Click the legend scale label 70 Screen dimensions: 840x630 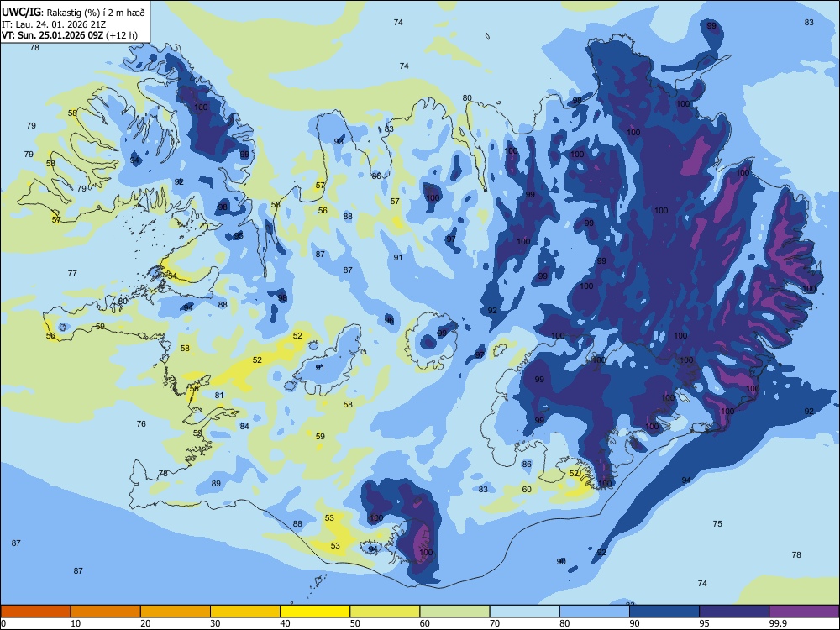pyautogui.click(x=495, y=623)
